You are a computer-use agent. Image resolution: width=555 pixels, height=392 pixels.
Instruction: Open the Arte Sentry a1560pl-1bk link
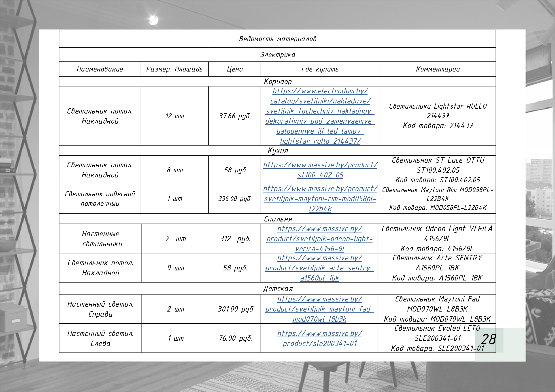(319, 268)
